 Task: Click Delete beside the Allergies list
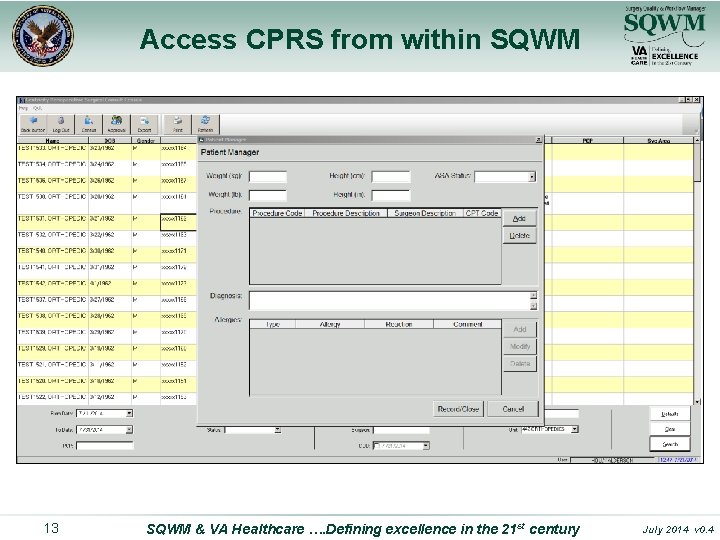pos(519,363)
